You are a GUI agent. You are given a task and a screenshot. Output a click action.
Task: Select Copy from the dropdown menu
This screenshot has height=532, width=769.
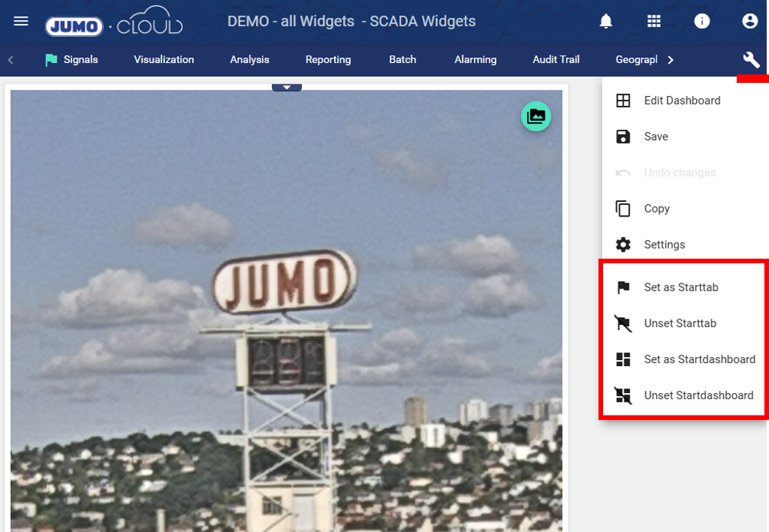(x=656, y=209)
